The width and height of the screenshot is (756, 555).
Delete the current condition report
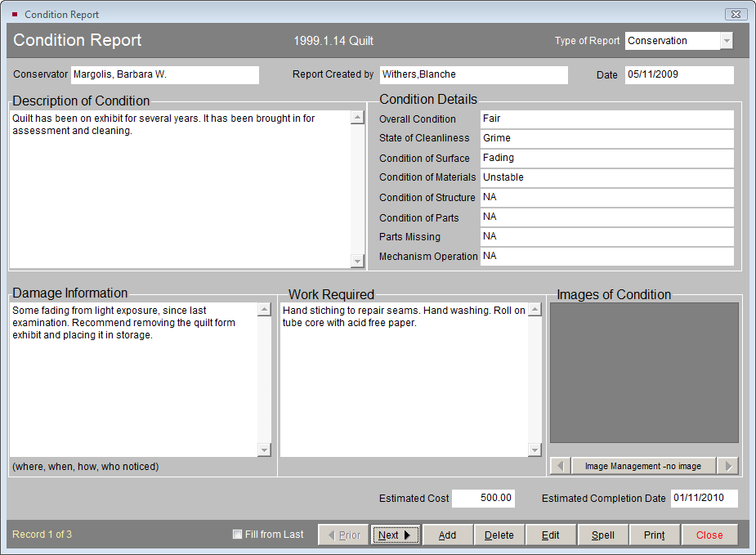click(499, 535)
